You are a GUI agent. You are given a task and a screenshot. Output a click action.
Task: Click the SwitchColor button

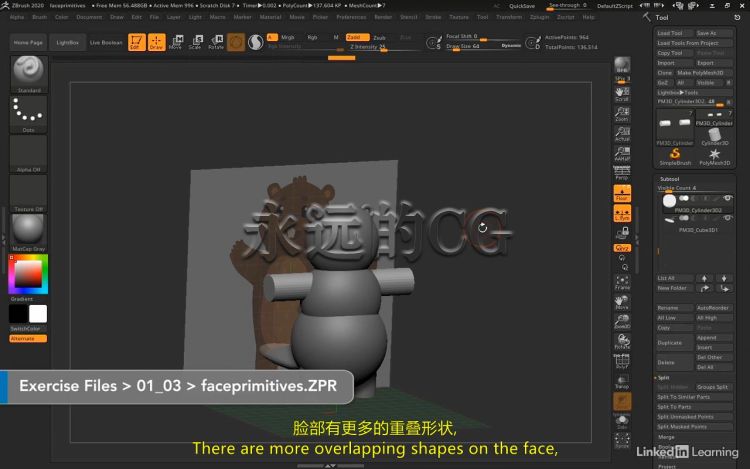[x=28, y=329]
